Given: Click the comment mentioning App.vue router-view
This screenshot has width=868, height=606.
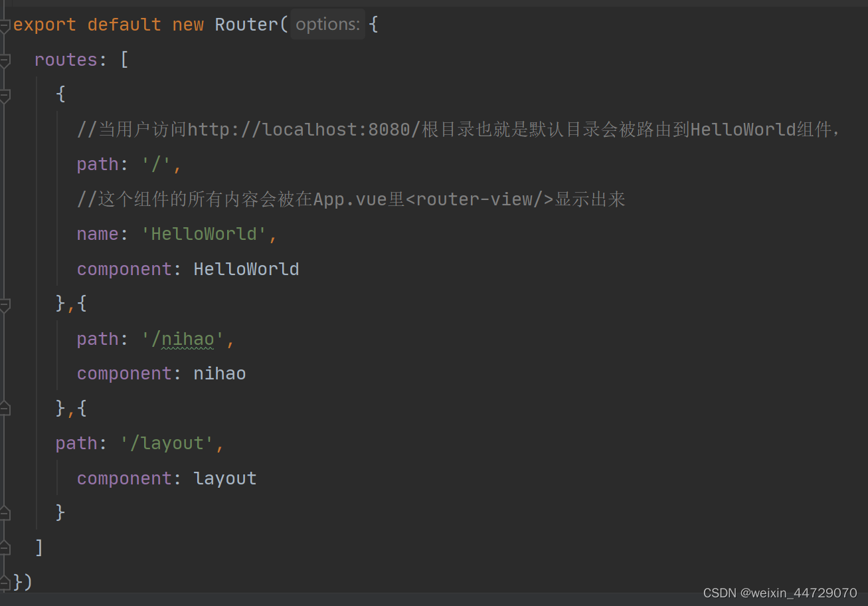Looking at the screenshot, I should tap(351, 199).
